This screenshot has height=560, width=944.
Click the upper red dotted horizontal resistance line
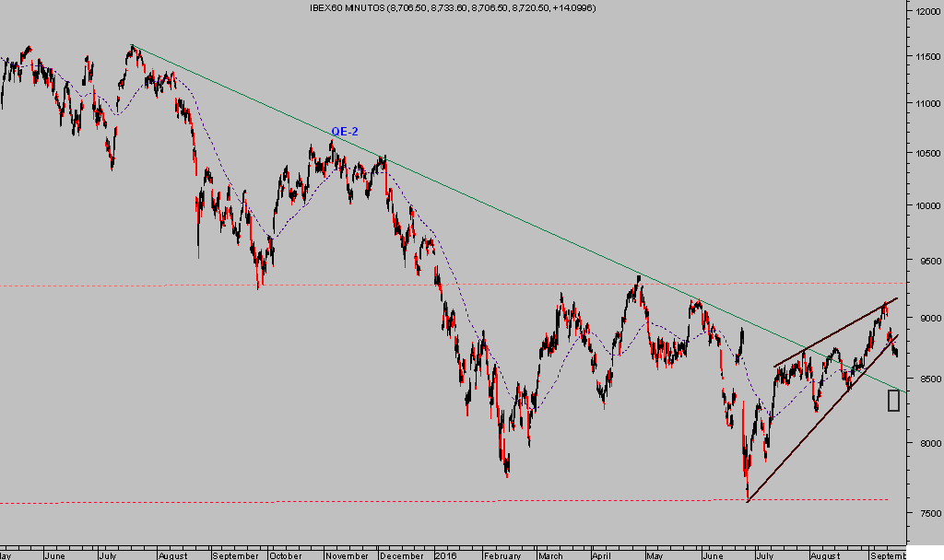138,286
